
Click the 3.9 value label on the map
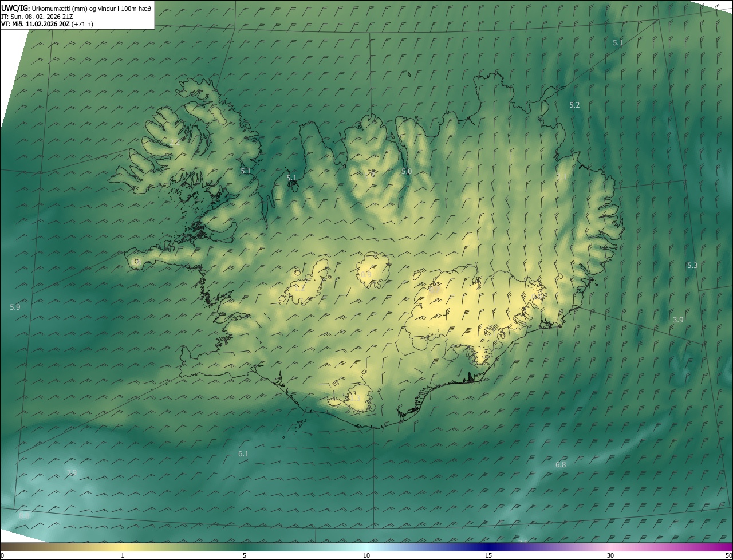click(x=678, y=320)
